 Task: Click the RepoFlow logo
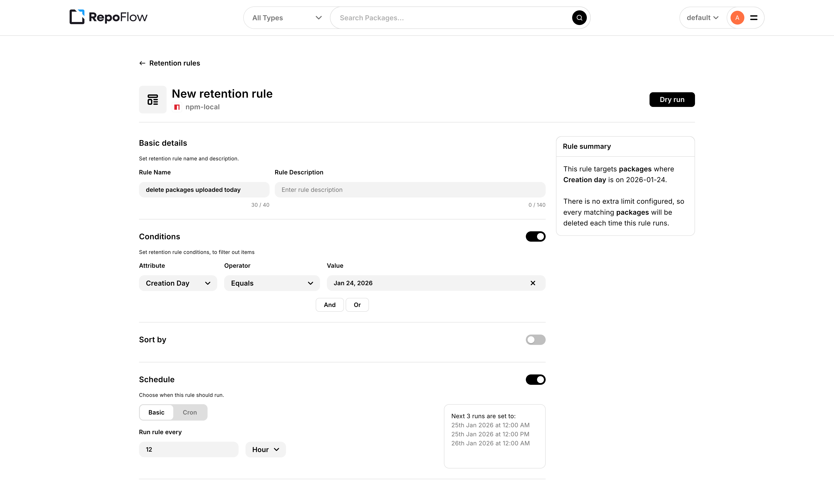pyautogui.click(x=108, y=17)
